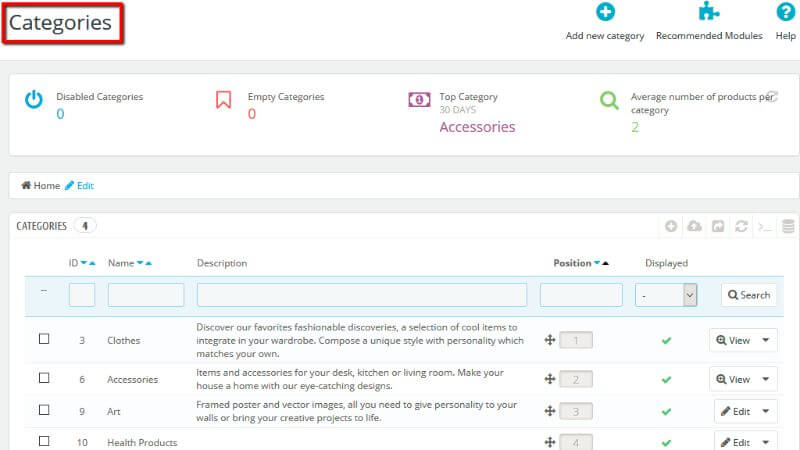
Task: Sort Name column ascending arrow
Action: [x=148, y=263]
